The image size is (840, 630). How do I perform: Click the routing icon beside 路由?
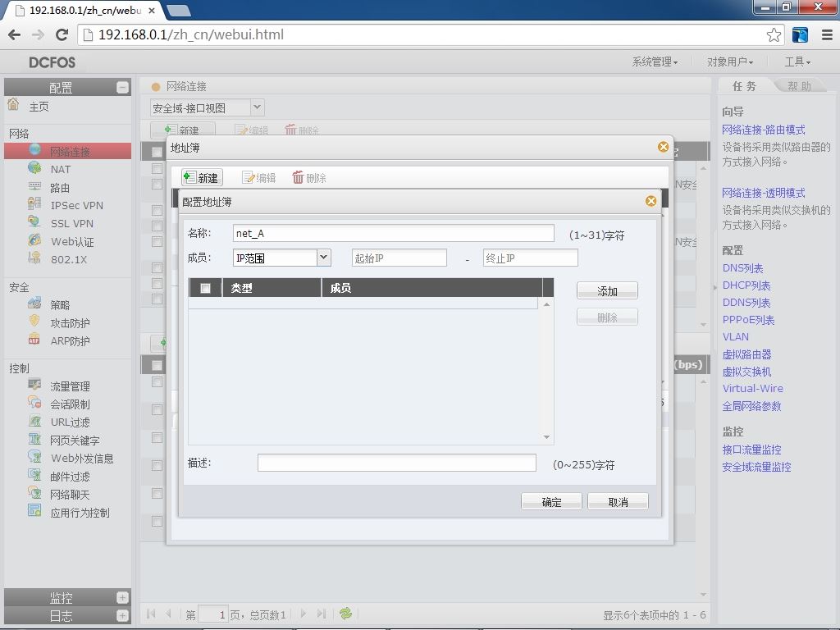coord(34,186)
